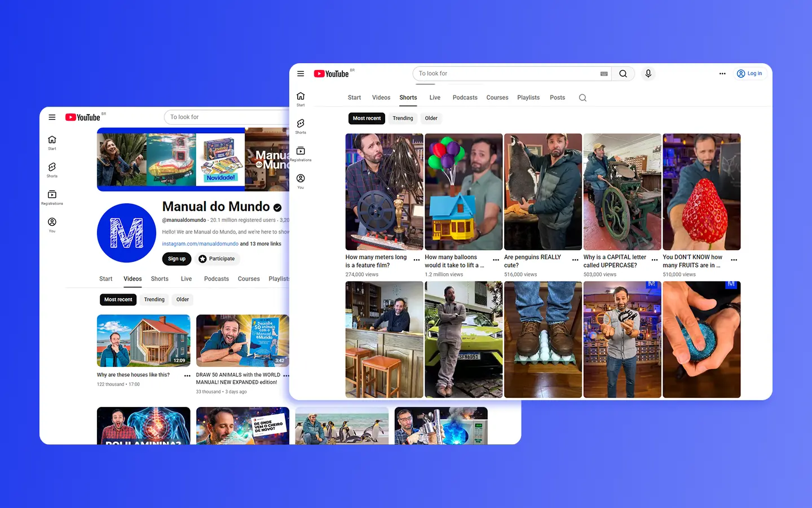Select Videos tab in back window

pyautogui.click(x=133, y=279)
